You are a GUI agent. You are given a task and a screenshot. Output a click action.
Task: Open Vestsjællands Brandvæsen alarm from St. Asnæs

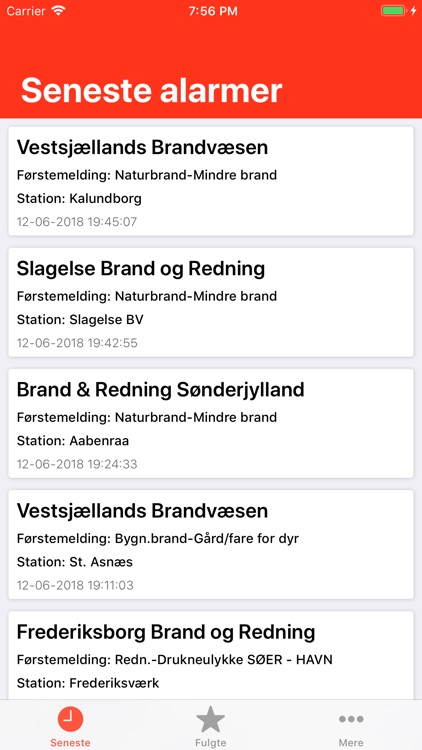211,544
